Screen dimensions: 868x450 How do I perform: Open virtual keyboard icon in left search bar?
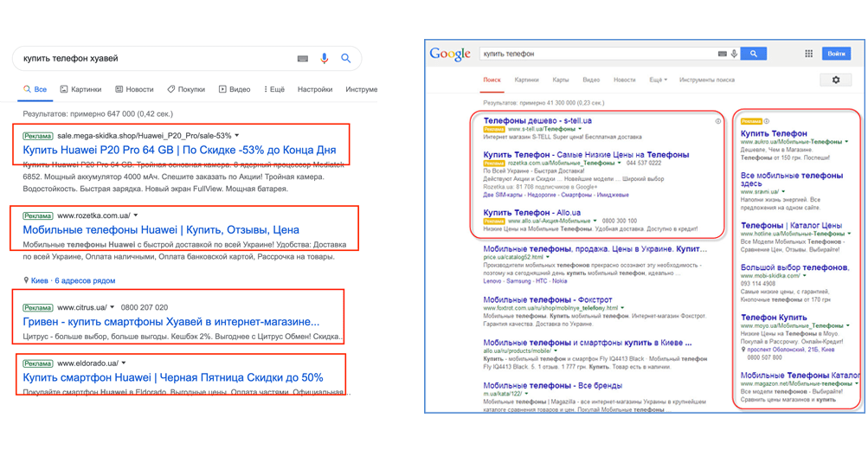[303, 59]
